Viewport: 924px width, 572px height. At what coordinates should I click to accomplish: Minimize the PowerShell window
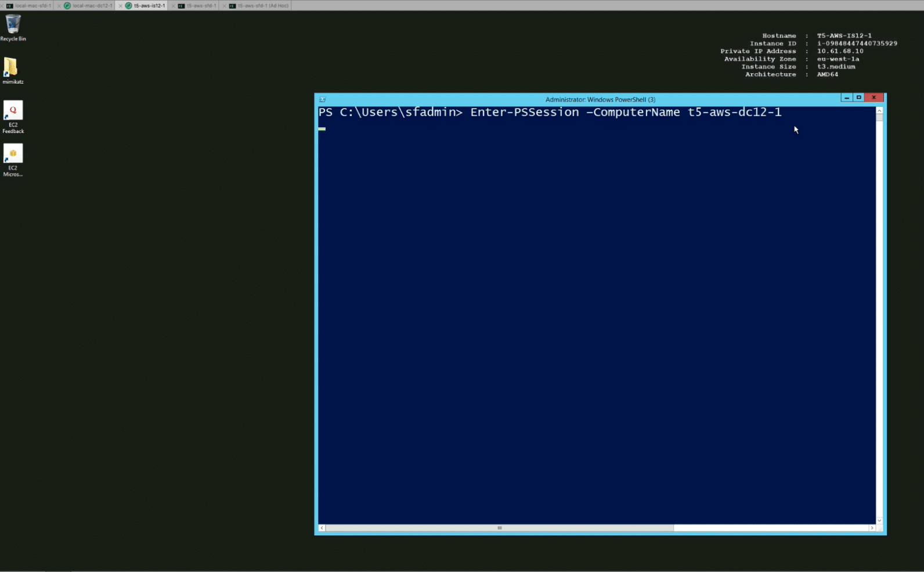tap(847, 98)
